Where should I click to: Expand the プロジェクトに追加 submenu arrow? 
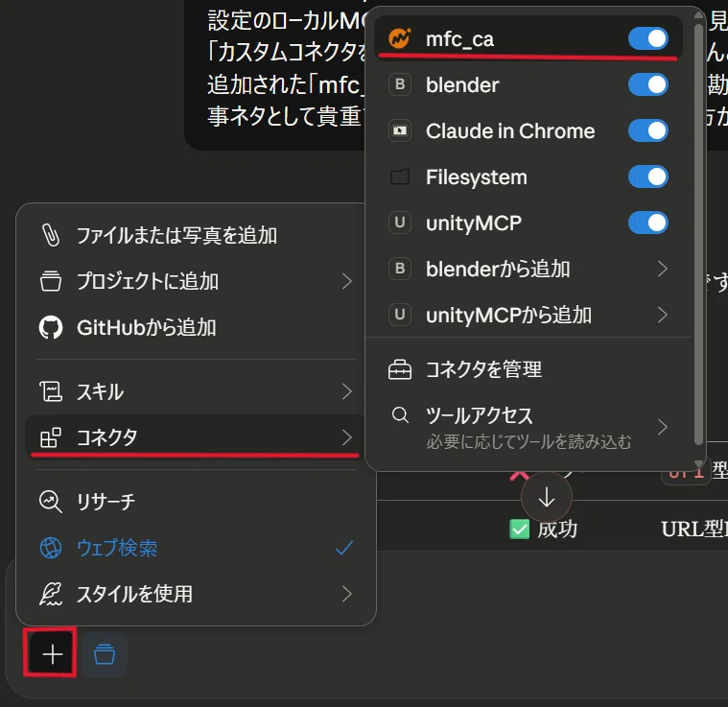point(347,281)
